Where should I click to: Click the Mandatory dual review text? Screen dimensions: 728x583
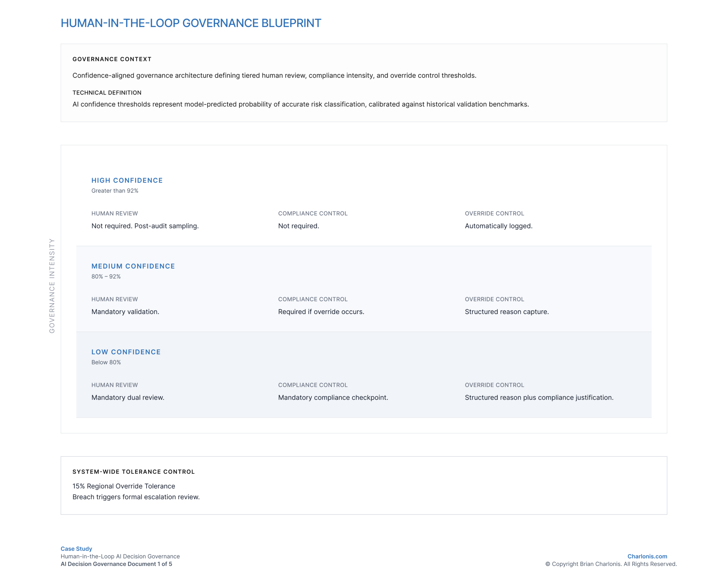(x=128, y=397)
